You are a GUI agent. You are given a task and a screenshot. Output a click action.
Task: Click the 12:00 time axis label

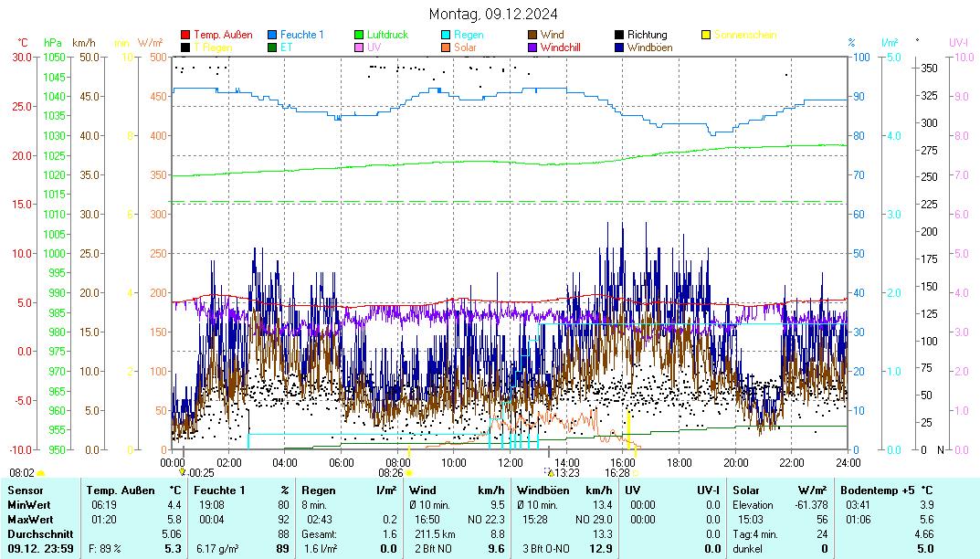pyautogui.click(x=510, y=462)
